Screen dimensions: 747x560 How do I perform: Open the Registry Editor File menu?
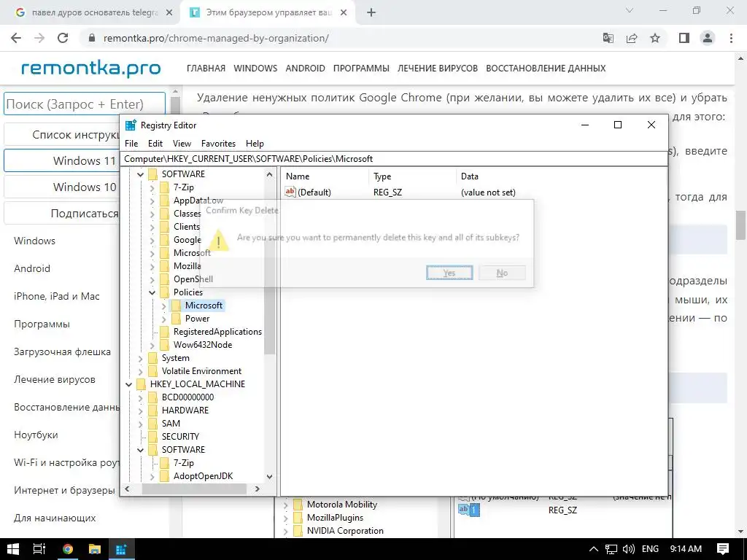[131, 144]
